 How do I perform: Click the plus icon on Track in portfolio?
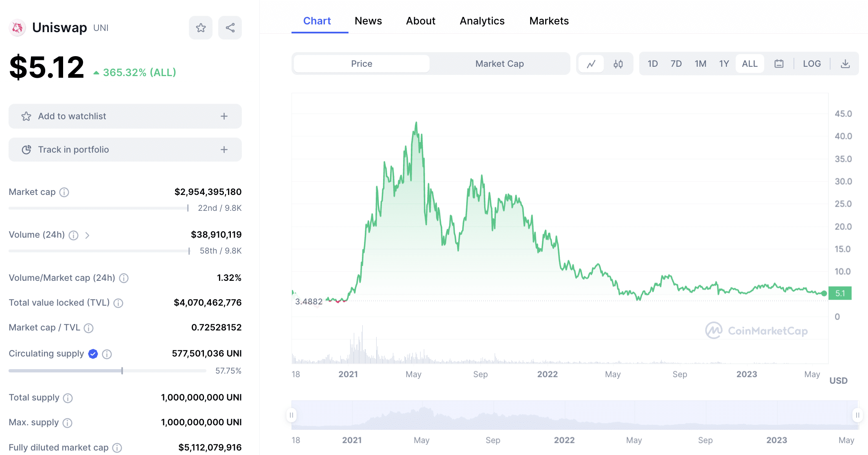point(224,150)
